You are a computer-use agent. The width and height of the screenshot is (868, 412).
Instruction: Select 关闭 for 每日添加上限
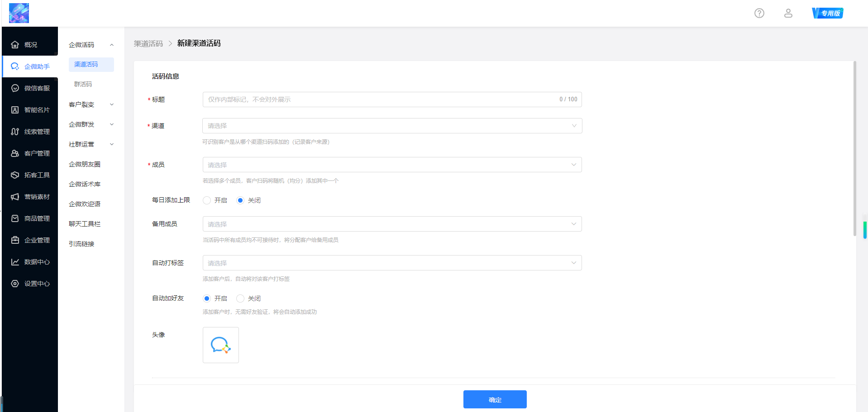pos(240,200)
